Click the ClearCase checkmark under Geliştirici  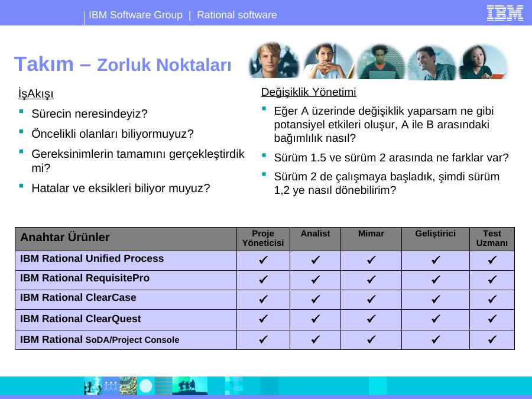[x=436, y=299]
